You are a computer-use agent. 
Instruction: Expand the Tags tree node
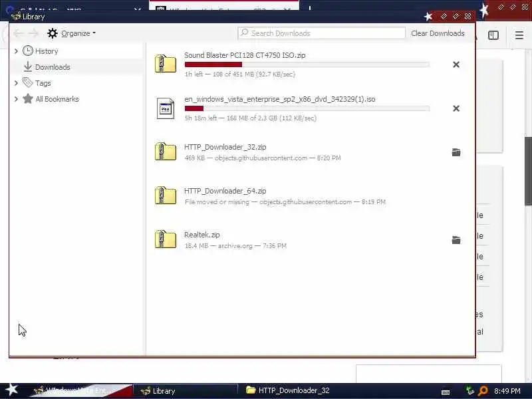pyautogui.click(x=16, y=83)
